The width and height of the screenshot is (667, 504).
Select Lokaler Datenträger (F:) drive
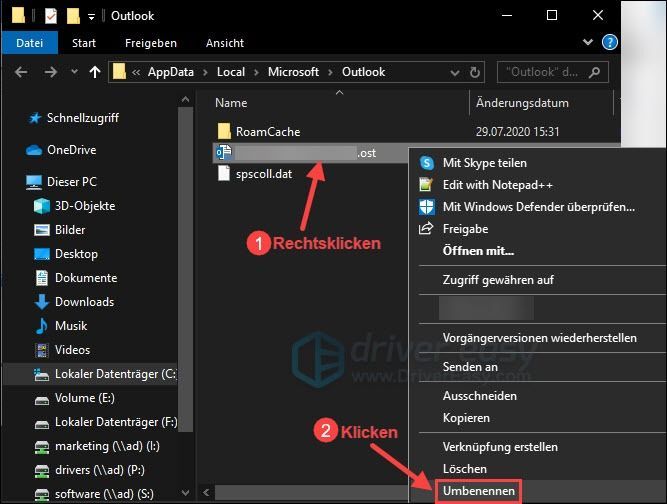click(x=116, y=422)
